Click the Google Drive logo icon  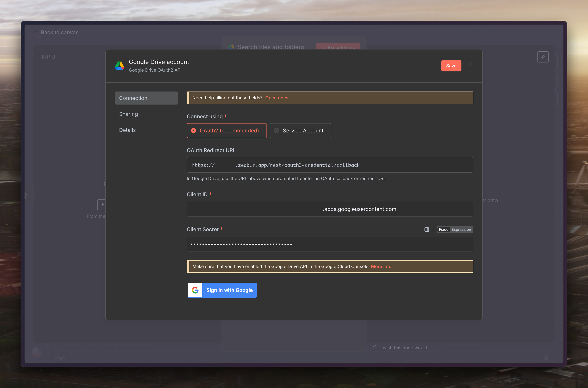pyautogui.click(x=119, y=66)
